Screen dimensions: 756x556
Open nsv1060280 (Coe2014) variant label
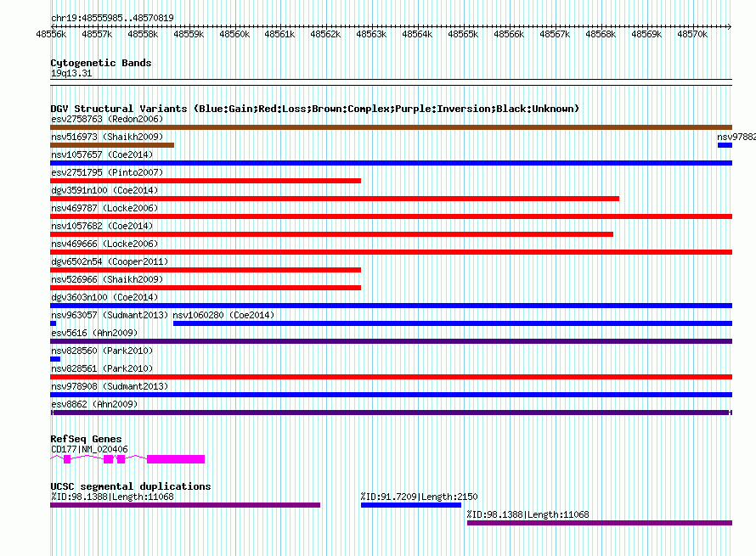coord(223,315)
